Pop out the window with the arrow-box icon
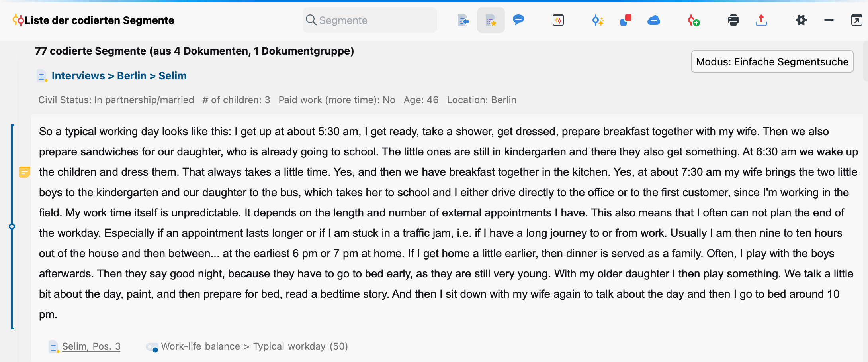Screen dimensions: 868x362 click(x=856, y=20)
